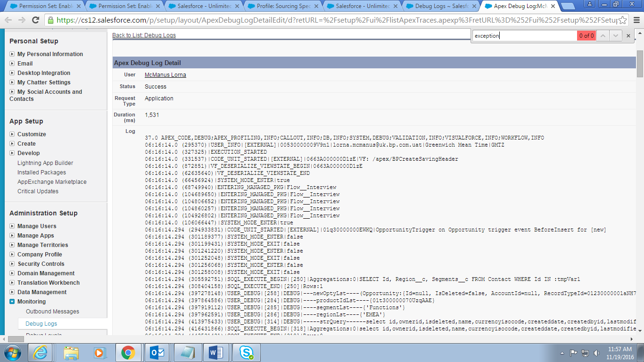Open Lightning App Builder link

click(45, 163)
